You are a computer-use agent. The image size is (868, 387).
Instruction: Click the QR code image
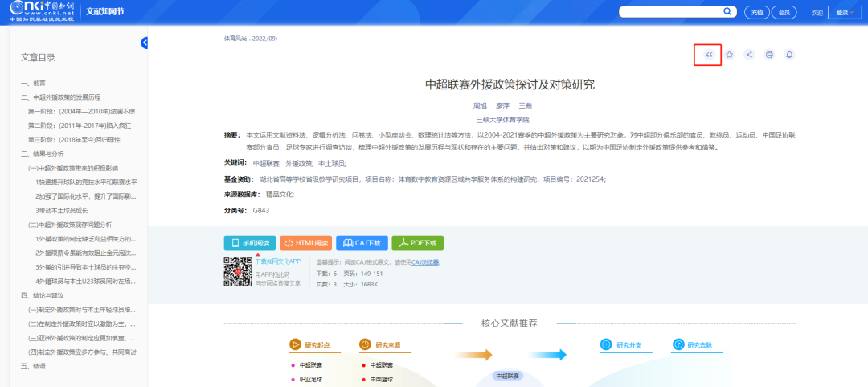pos(238,272)
